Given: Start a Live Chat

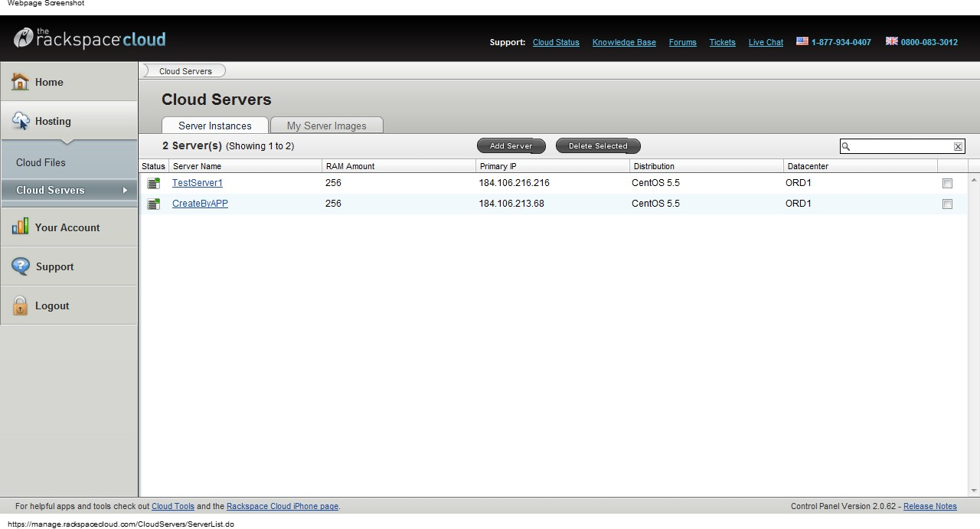Looking at the screenshot, I should point(766,42).
